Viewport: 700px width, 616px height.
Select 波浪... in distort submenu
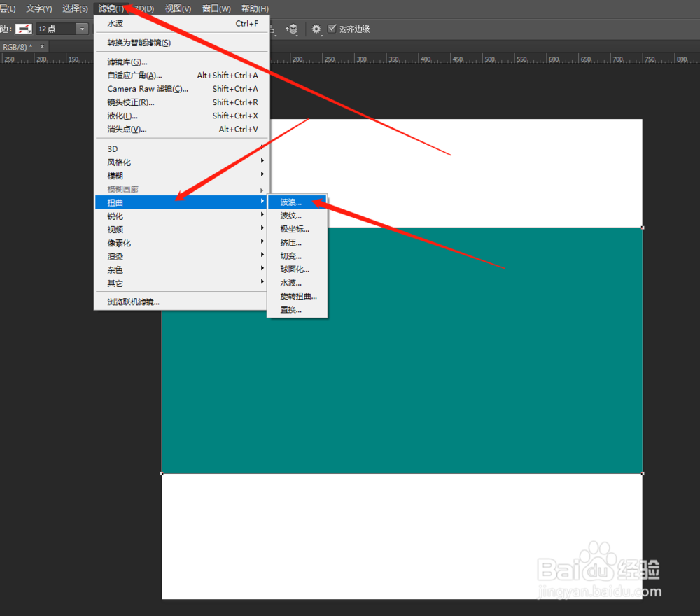pos(297,202)
